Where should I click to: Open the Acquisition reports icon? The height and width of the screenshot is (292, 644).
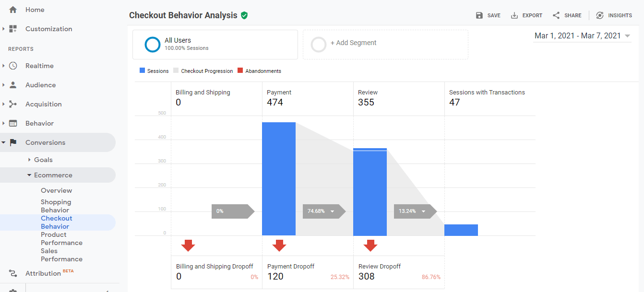coord(13,104)
